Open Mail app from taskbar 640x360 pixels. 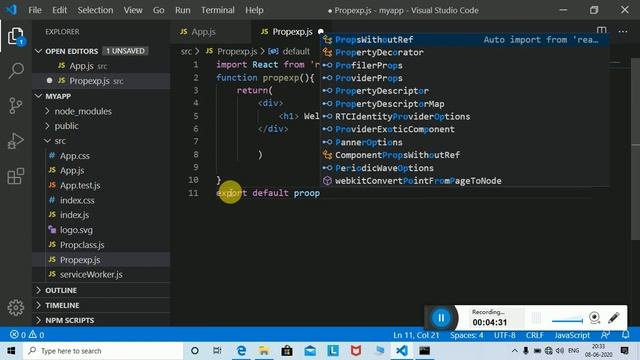tap(310, 351)
